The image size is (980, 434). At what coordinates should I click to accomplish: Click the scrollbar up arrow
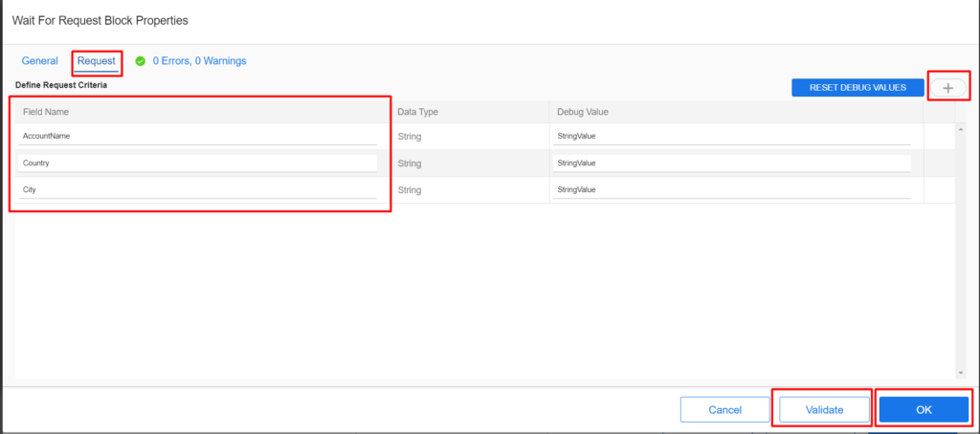pos(961,129)
